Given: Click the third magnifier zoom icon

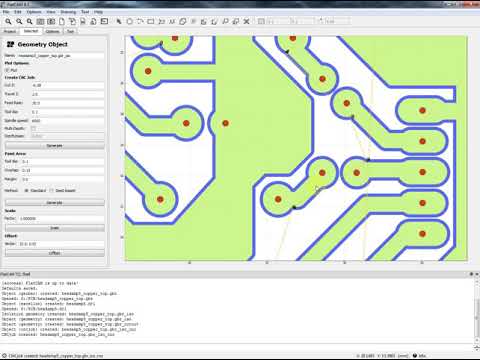Looking at the screenshot, I should click(x=30, y=21).
